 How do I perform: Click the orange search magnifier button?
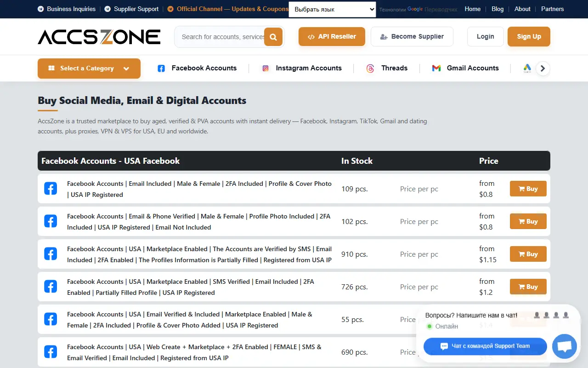[273, 37]
